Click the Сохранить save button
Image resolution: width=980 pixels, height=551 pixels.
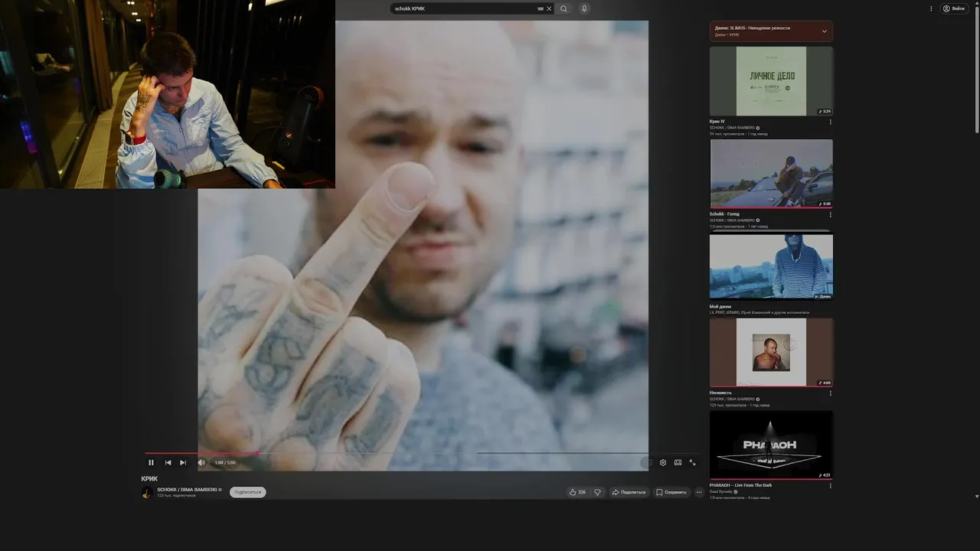671,492
